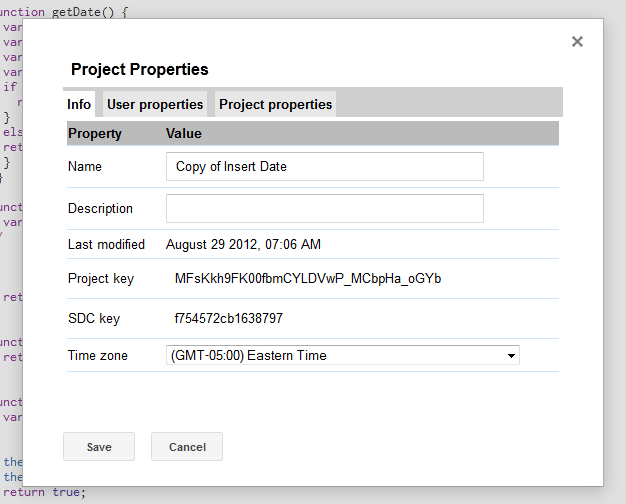Image resolution: width=626 pixels, height=504 pixels.
Task: Click the Project key value text
Action: pos(307,279)
